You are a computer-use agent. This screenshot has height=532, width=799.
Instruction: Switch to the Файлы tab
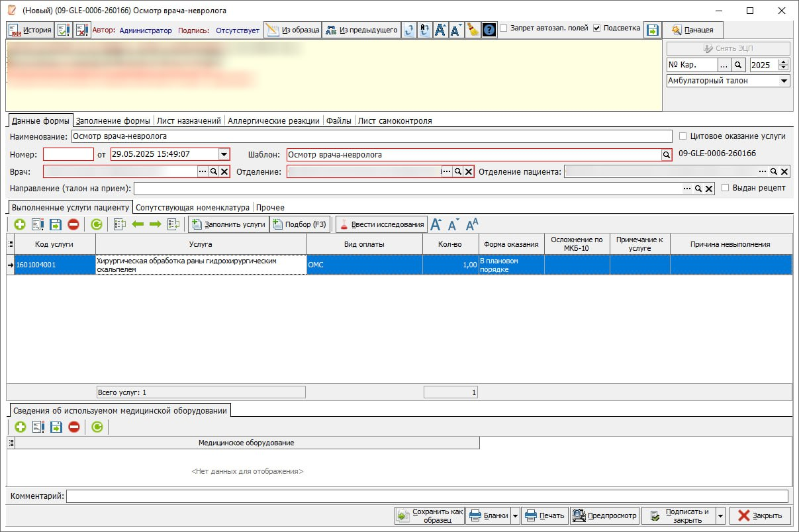pyautogui.click(x=338, y=121)
